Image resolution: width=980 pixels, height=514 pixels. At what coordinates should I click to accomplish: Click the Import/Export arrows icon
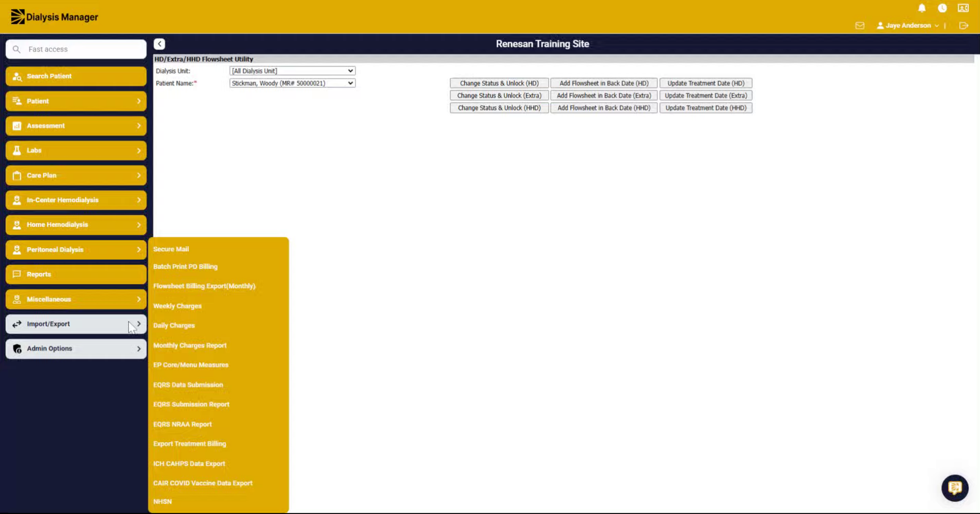(17, 324)
